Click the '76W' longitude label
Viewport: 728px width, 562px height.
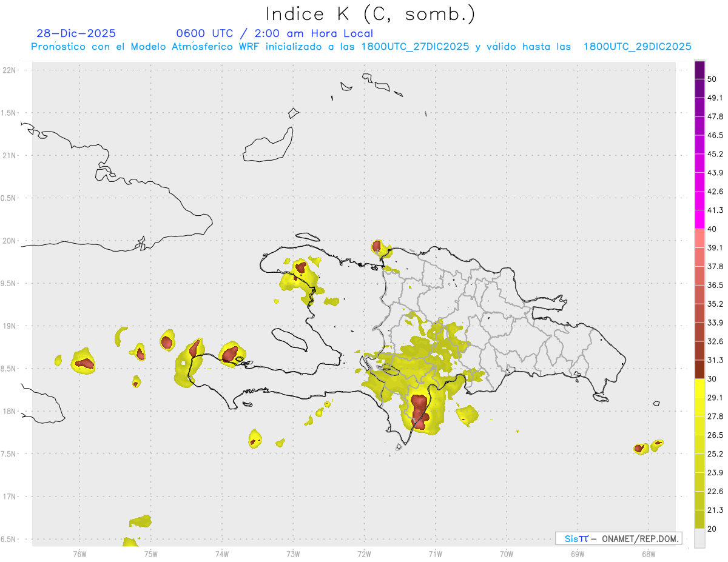pos(79,554)
